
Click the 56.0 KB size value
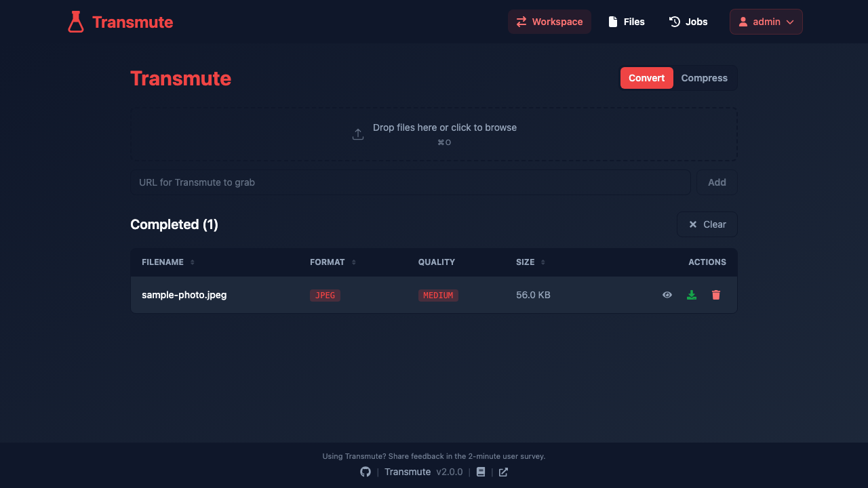(533, 295)
